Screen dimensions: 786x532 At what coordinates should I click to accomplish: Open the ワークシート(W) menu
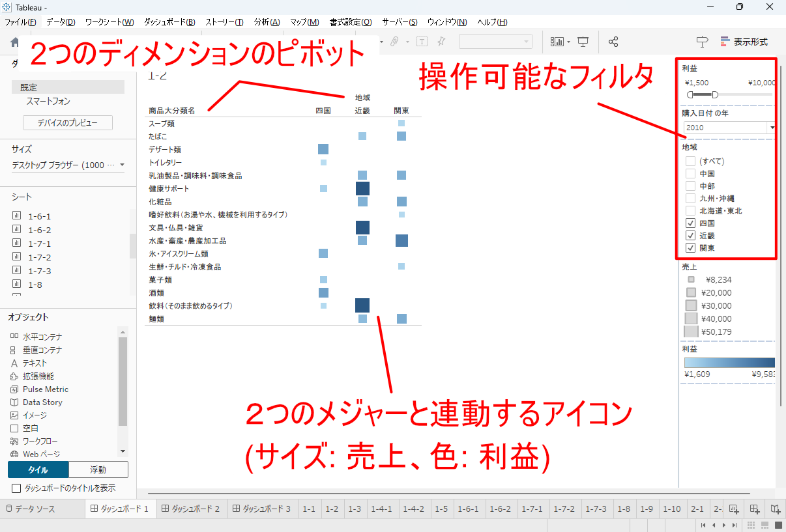[109, 21]
